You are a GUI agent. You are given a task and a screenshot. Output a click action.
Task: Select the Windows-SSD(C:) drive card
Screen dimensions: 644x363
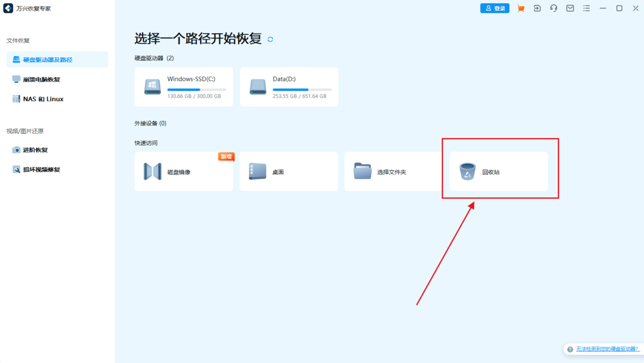click(x=184, y=86)
